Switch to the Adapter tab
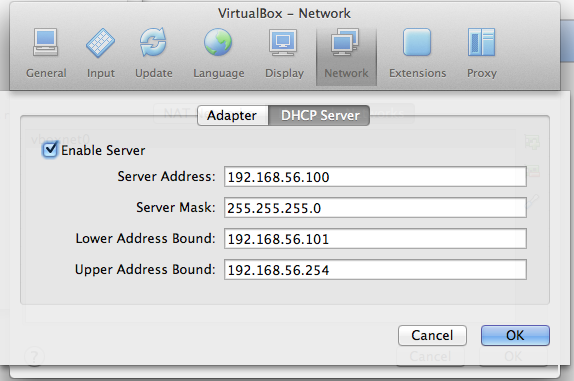574x381 pixels. coord(232,116)
